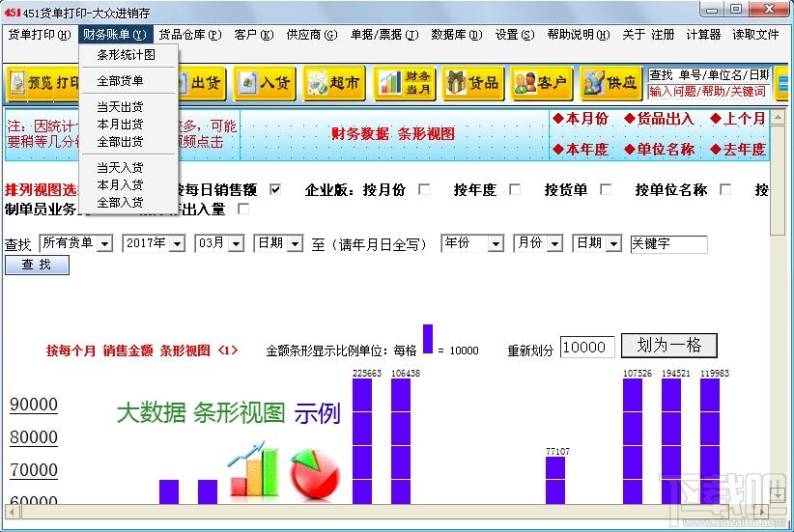This screenshot has height=532, width=794.
Task: Click the 上个月 link
Action: (738, 119)
